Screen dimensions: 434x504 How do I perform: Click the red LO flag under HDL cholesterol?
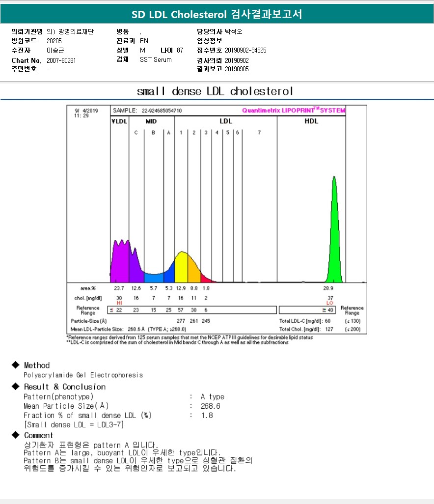coord(329,304)
